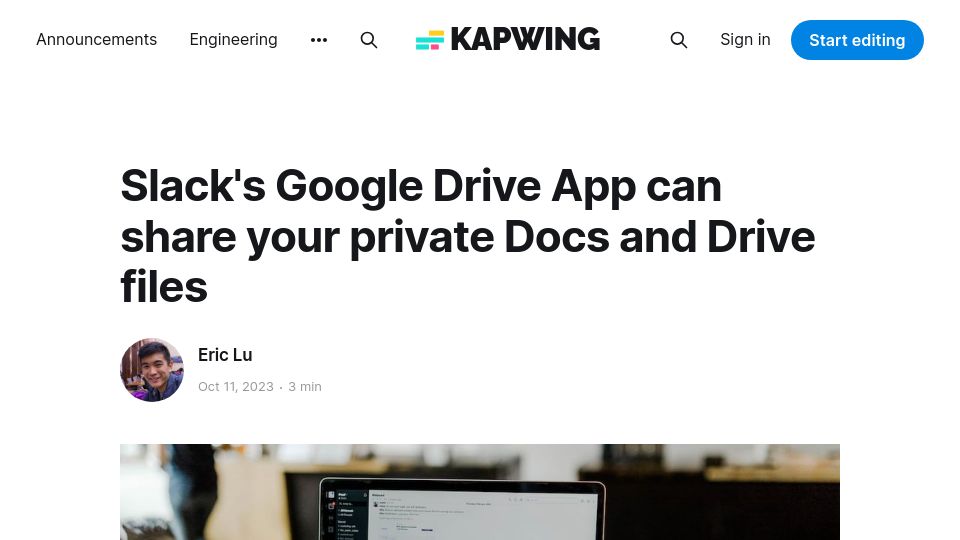Open the Engineering menu item
The image size is (960, 540).
[x=233, y=40]
